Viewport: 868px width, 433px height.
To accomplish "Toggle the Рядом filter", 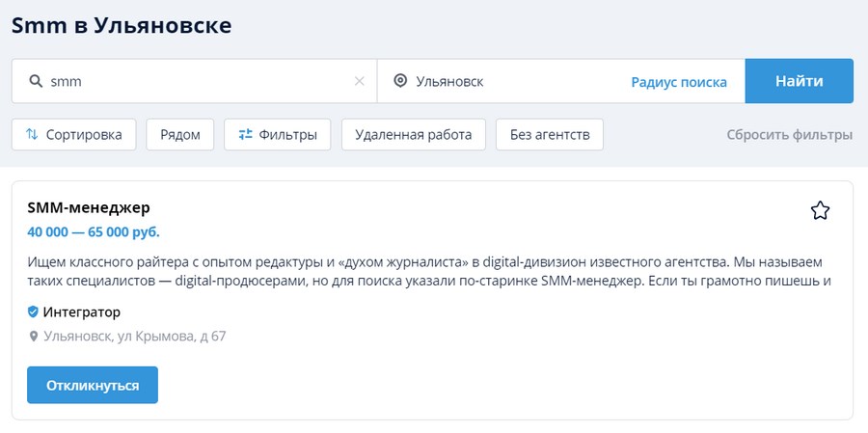I will [180, 135].
